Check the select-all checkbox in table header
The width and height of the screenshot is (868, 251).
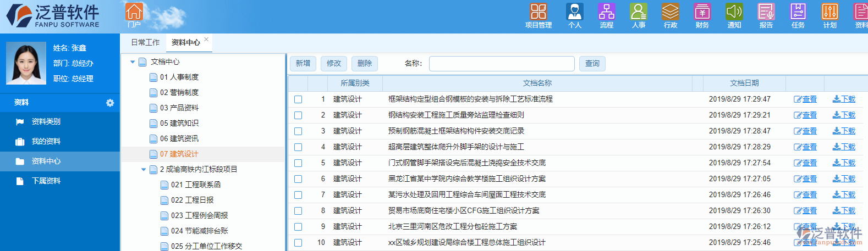tap(298, 83)
